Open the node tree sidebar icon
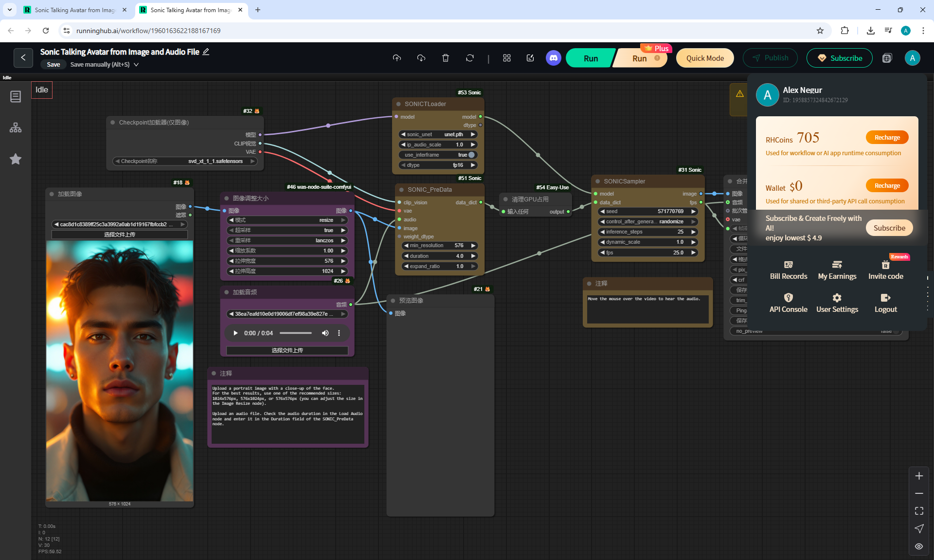This screenshot has height=560, width=934. point(16,127)
